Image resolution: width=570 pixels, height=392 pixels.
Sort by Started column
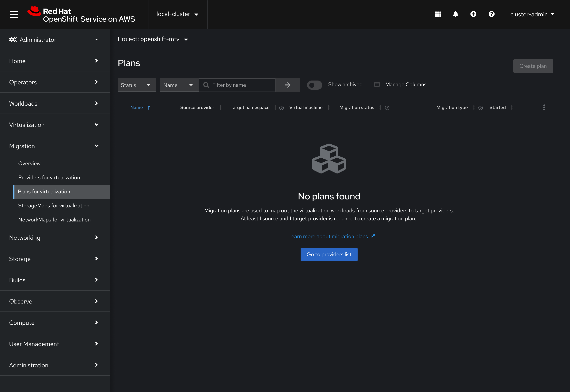click(x=498, y=107)
